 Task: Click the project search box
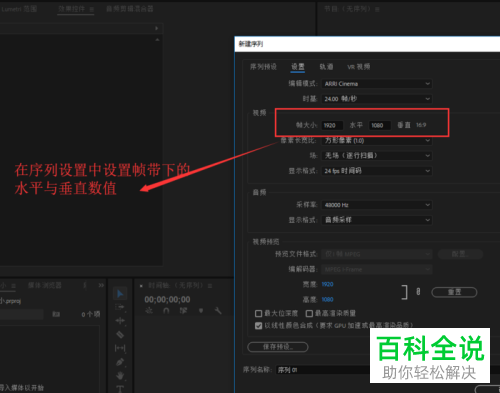click(21, 314)
